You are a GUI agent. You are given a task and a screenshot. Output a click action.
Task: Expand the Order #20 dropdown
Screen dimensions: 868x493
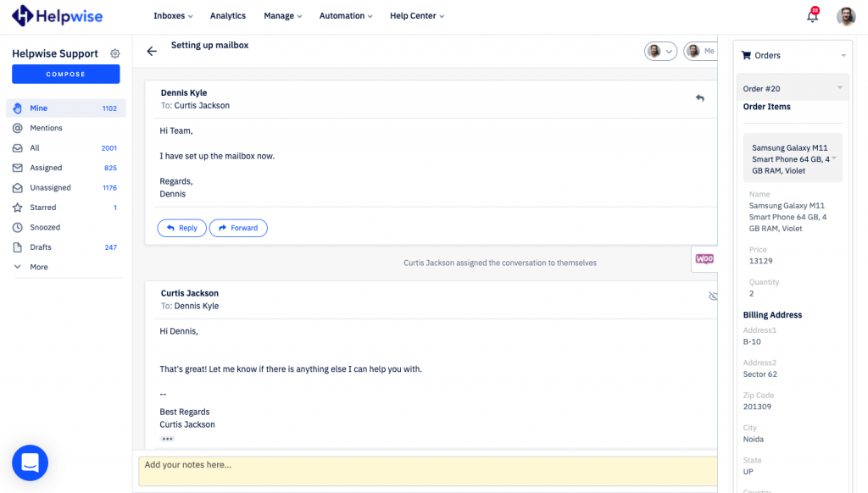coord(839,88)
